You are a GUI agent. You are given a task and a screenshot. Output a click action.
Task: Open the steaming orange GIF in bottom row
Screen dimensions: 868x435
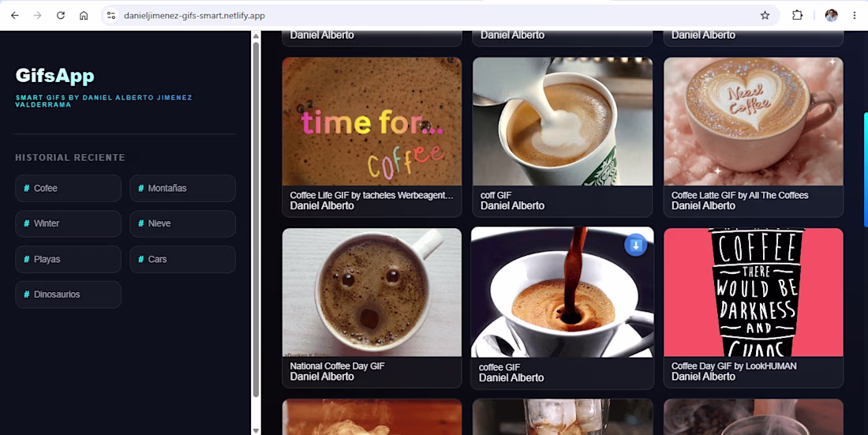[372, 417]
